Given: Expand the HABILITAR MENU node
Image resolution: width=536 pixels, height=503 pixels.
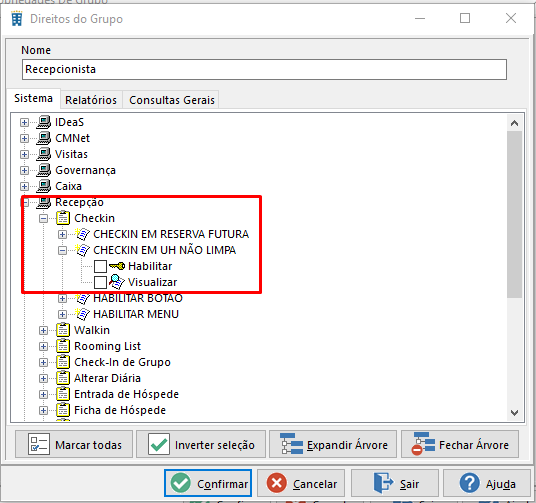Looking at the screenshot, I should (62, 314).
